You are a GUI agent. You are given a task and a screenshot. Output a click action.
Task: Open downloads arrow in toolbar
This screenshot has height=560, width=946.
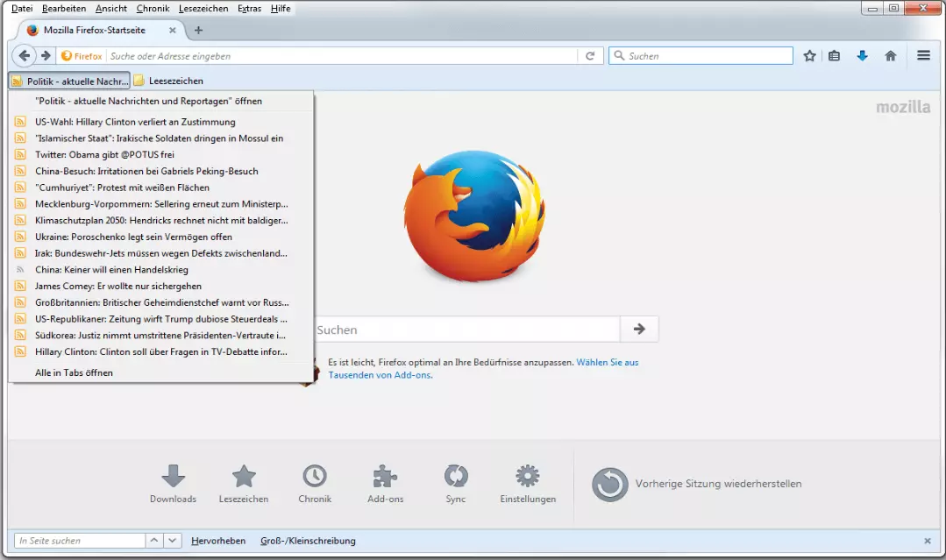tap(862, 56)
